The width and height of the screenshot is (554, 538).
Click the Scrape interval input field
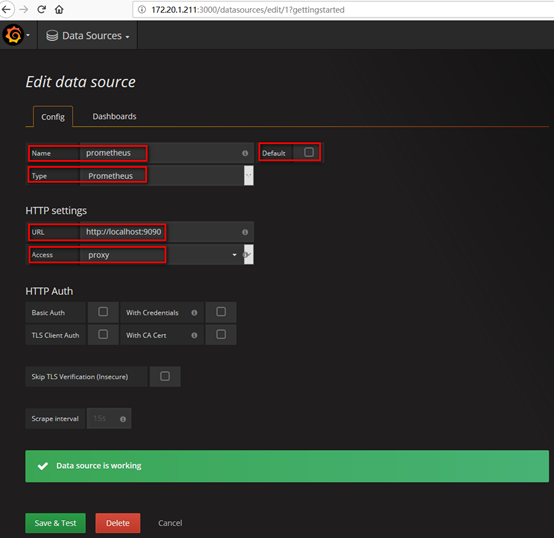click(109, 419)
